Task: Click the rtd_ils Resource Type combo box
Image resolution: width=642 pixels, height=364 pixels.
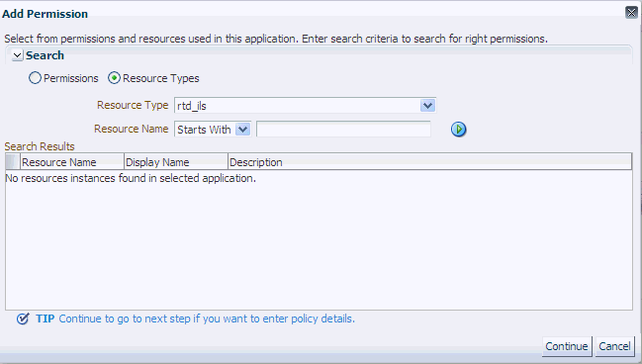Action: click(305, 106)
